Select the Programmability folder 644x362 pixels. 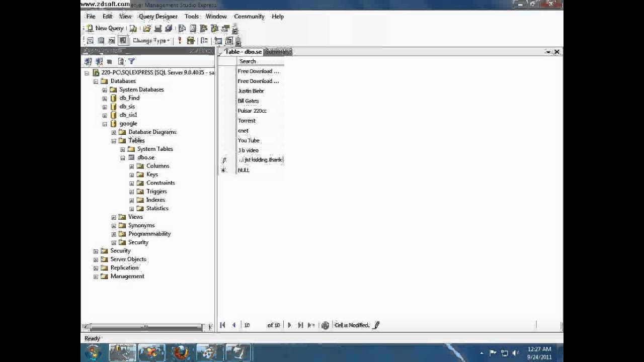[x=149, y=234]
